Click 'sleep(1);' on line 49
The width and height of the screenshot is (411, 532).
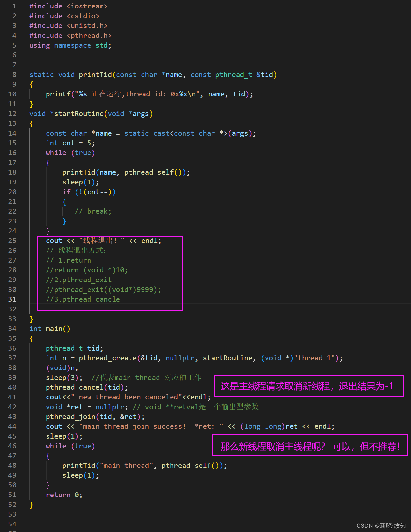[x=81, y=475]
